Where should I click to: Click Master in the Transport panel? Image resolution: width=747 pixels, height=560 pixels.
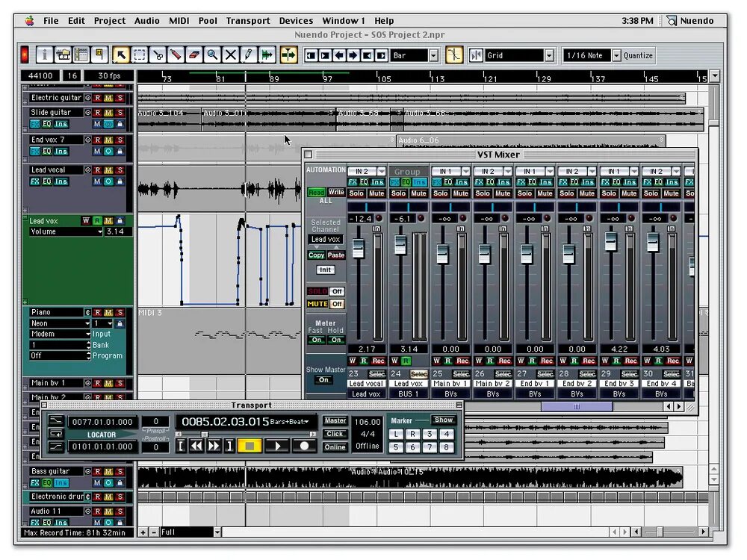335,421
